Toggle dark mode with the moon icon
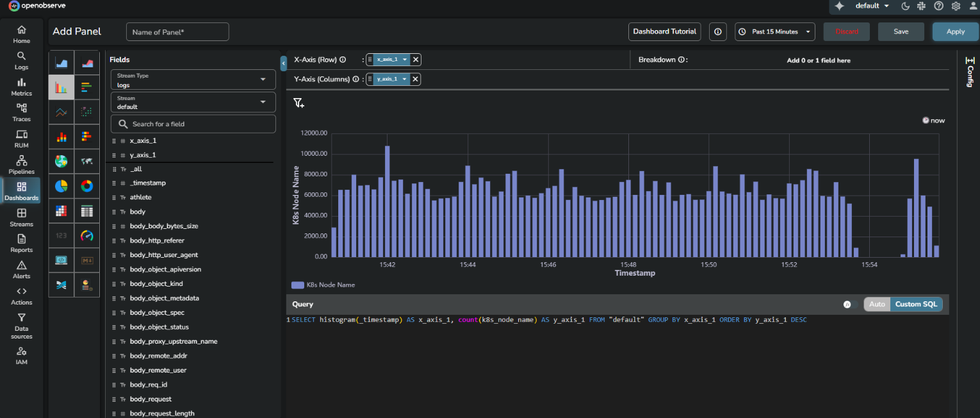The image size is (980, 418). tap(905, 6)
